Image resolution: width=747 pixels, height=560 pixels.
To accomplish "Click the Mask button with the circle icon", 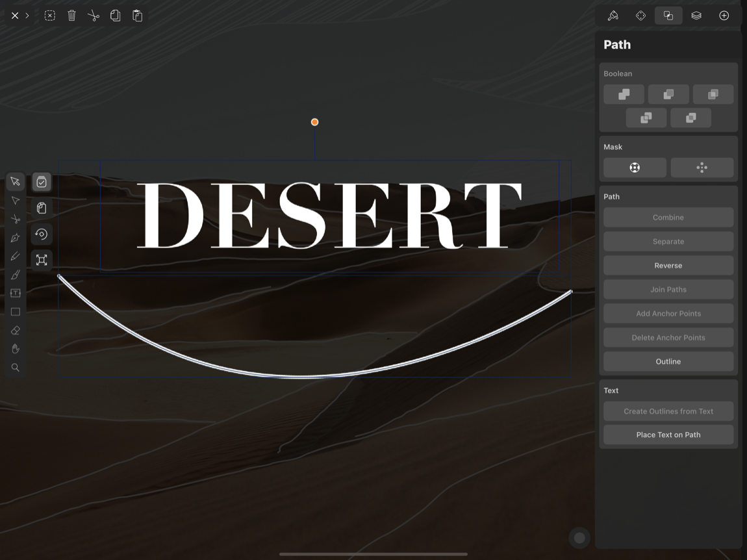I will [635, 167].
